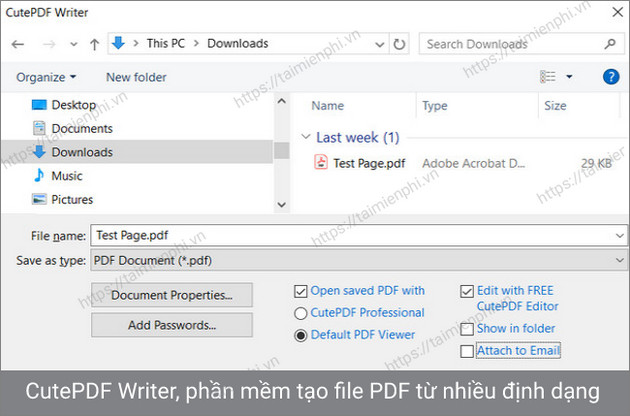Collapse the Last week group
630x416 pixels.
[x=306, y=137]
